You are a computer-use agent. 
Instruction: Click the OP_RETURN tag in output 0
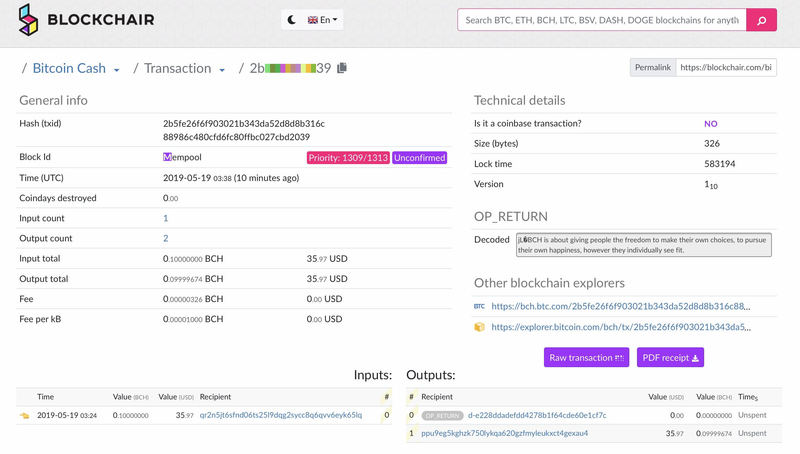tap(442, 416)
